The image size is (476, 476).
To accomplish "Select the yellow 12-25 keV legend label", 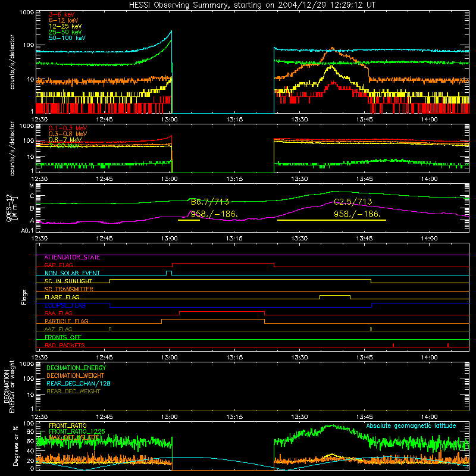I will [x=65, y=26].
